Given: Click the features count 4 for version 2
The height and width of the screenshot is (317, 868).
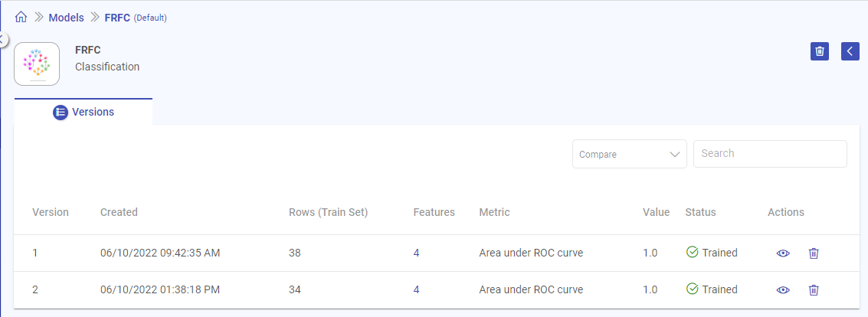Looking at the screenshot, I should click(x=416, y=289).
